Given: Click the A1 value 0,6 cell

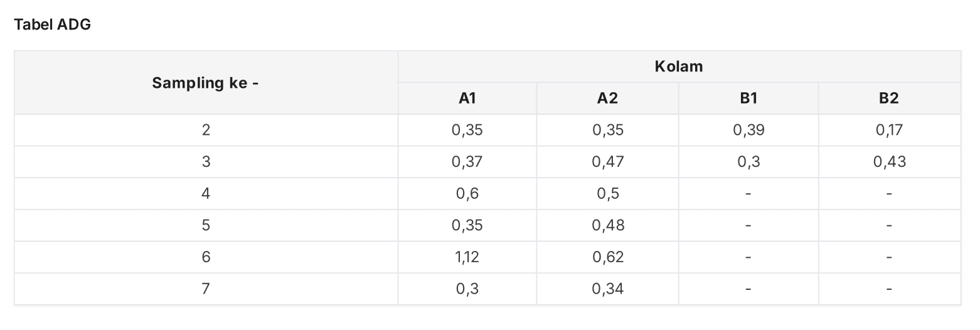Looking at the screenshot, I should 467,194.
